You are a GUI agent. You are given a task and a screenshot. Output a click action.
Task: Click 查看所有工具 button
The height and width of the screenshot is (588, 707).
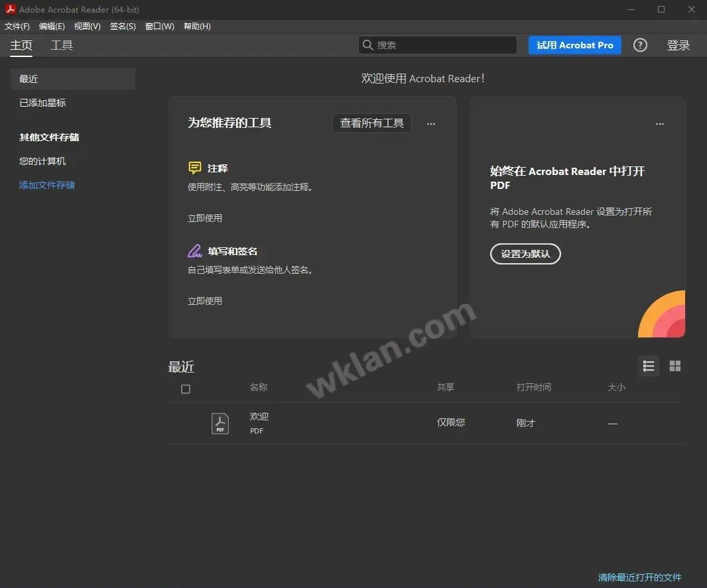point(372,123)
